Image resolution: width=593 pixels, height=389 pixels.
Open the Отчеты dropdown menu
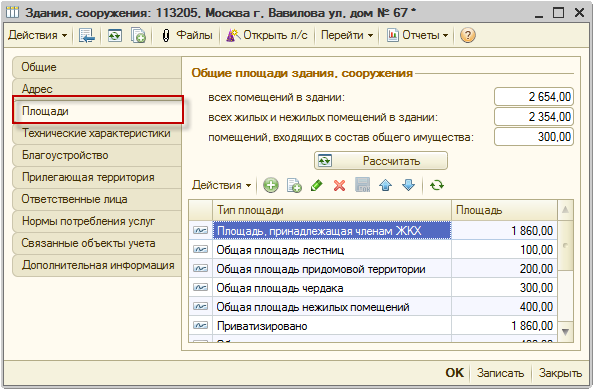tap(418, 35)
